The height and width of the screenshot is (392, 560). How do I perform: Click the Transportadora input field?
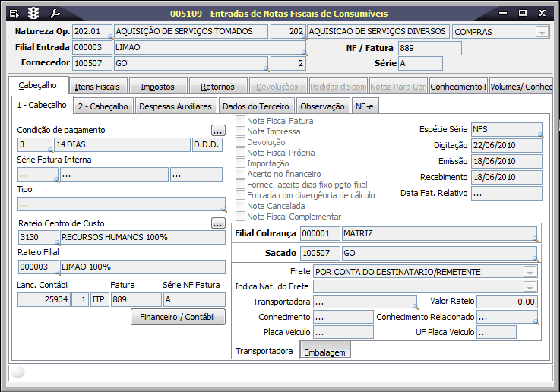pyautogui.click(x=364, y=302)
